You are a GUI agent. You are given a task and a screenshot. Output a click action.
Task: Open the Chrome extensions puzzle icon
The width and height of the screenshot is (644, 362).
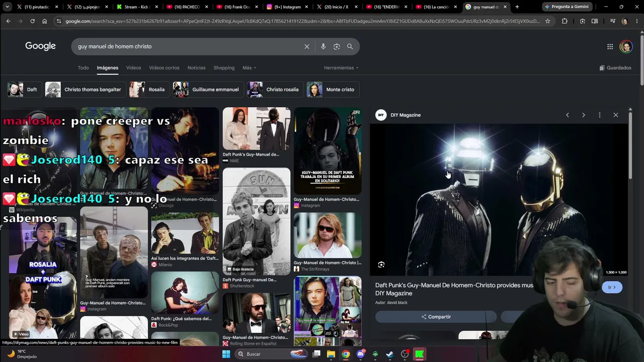565,21
